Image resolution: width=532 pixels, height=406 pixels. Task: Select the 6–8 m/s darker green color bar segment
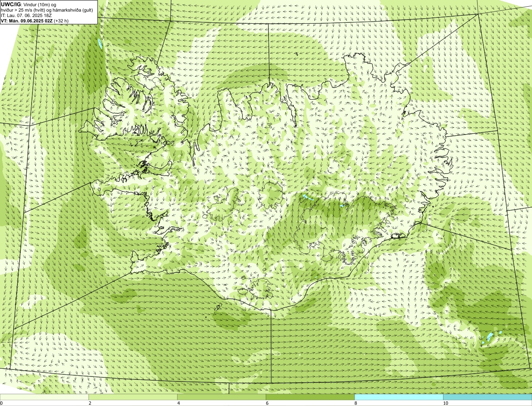pos(310,397)
